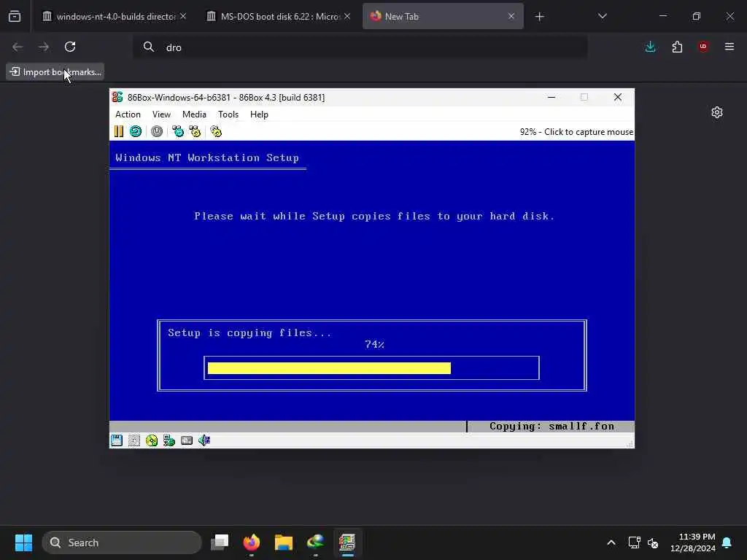Image resolution: width=747 pixels, height=560 pixels.
Task: Expand the hidden system tray icons chevron
Action: pos(611,542)
